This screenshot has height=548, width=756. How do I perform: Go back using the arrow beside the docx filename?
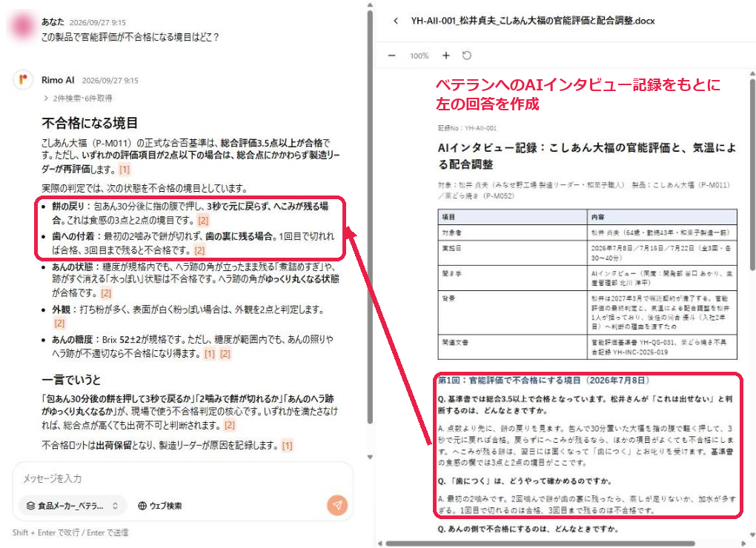click(x=396, y=21)
